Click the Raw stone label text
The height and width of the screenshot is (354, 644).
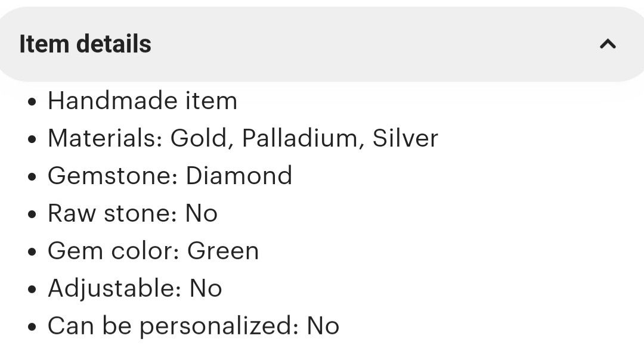pos(113,213)
